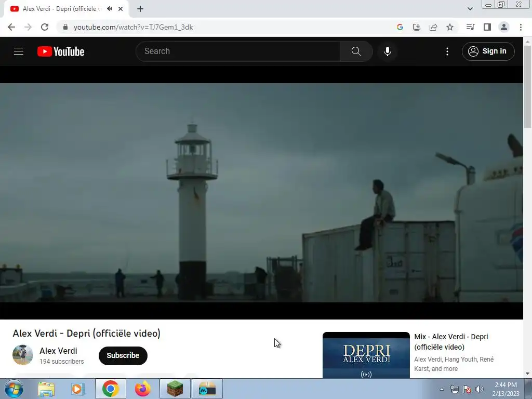Focus the YouTube Search field
532x399 pixels.
click(238, 51)
